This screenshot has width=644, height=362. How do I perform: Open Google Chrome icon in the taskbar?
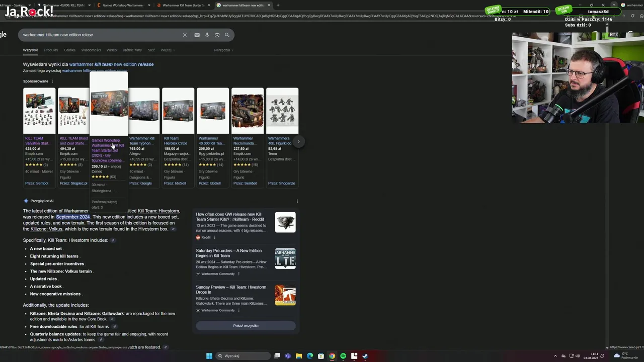[x=332, y=356]
